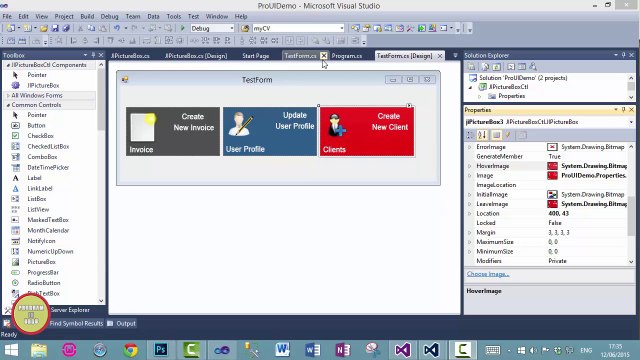Viewport: 640px width, 360px height.
Task: Pin the Solution Explorer panel
Action: point(623,55)
